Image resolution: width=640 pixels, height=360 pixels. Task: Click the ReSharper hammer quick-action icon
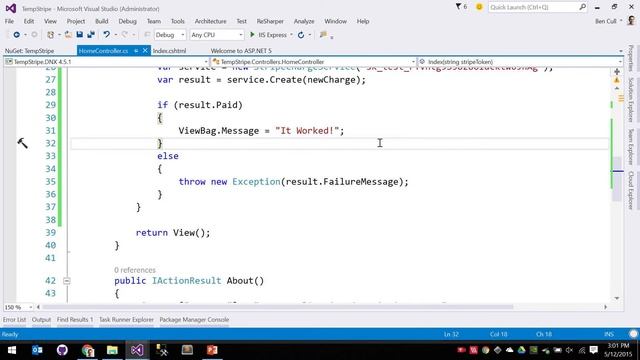point(22,143)
